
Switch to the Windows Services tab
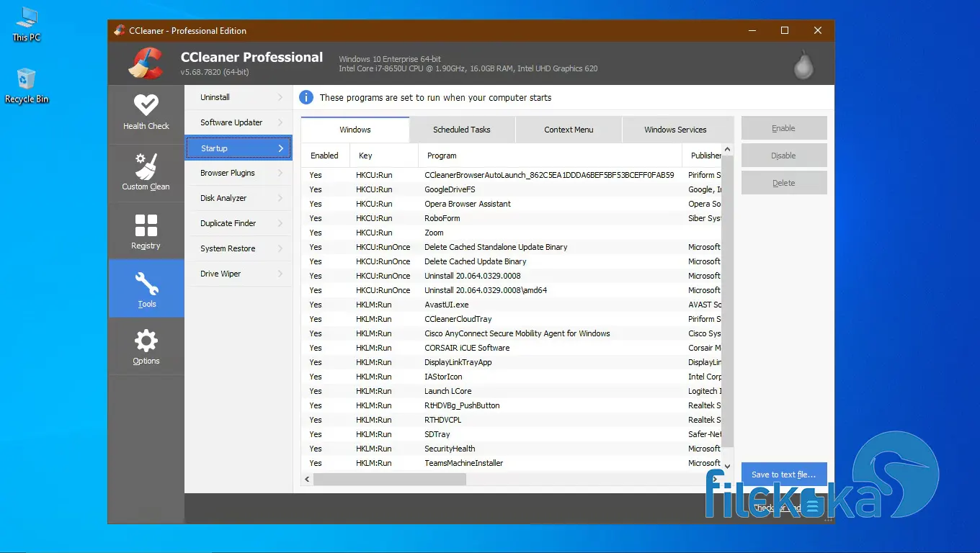coord(675,130)
